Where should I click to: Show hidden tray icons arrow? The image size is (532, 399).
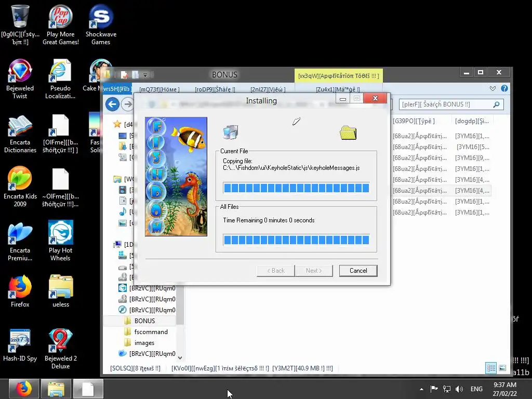point(421,389)
